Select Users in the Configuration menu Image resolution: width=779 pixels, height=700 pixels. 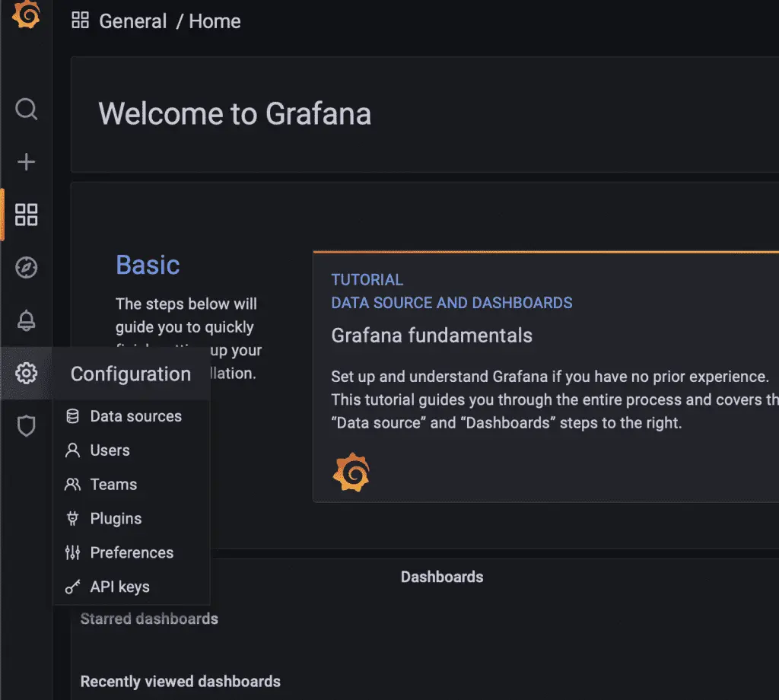(x=110, y=450)
